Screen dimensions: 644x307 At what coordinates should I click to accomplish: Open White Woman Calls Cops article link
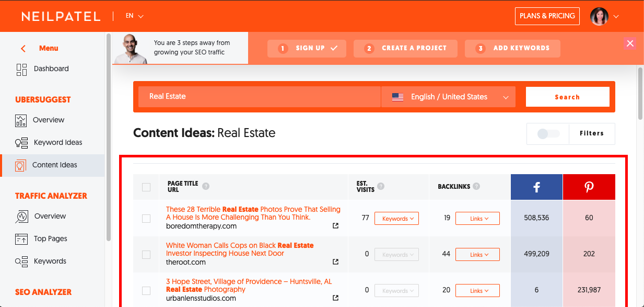click(240, 249)
